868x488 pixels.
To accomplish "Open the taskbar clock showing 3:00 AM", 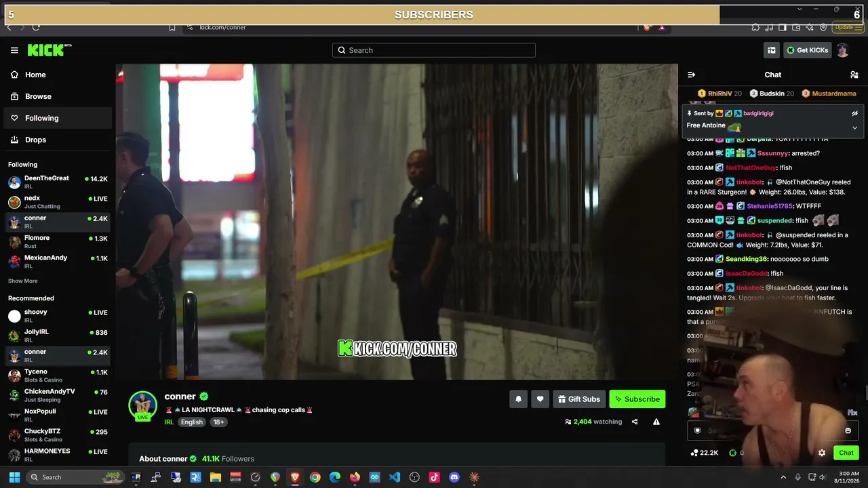I will 848,477.
